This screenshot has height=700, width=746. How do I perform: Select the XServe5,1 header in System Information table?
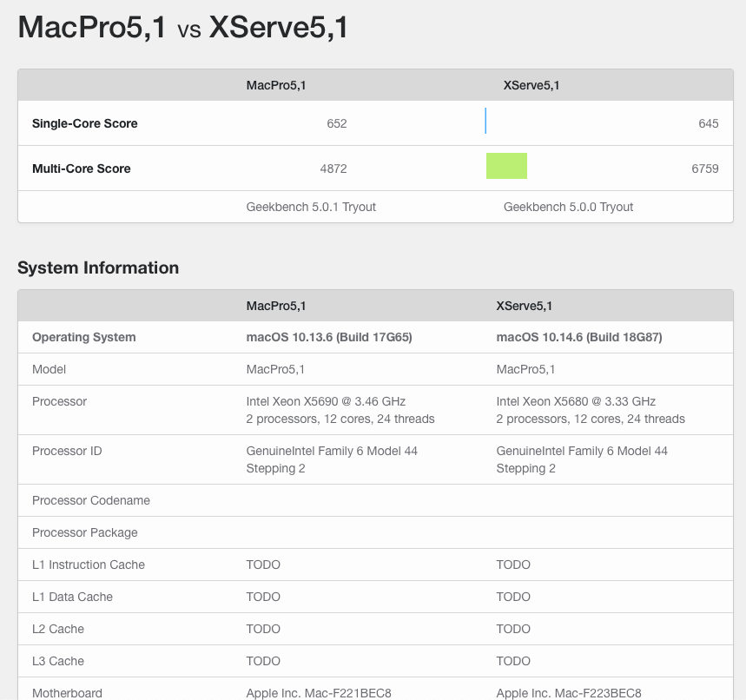point(525,306)
